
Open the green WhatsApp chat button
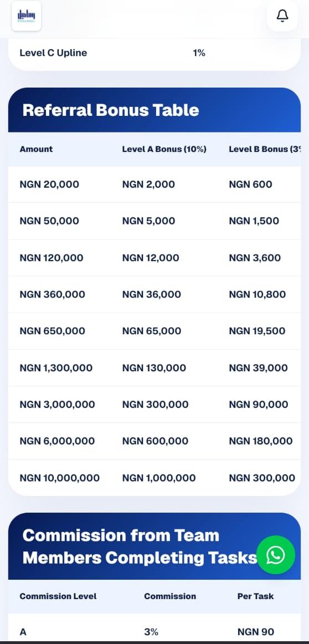tap(276, 555)
